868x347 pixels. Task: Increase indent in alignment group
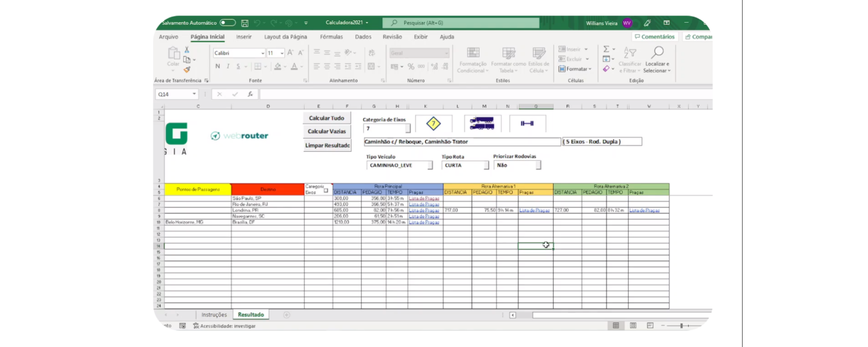pyautogui.click(x=358, y=66)
